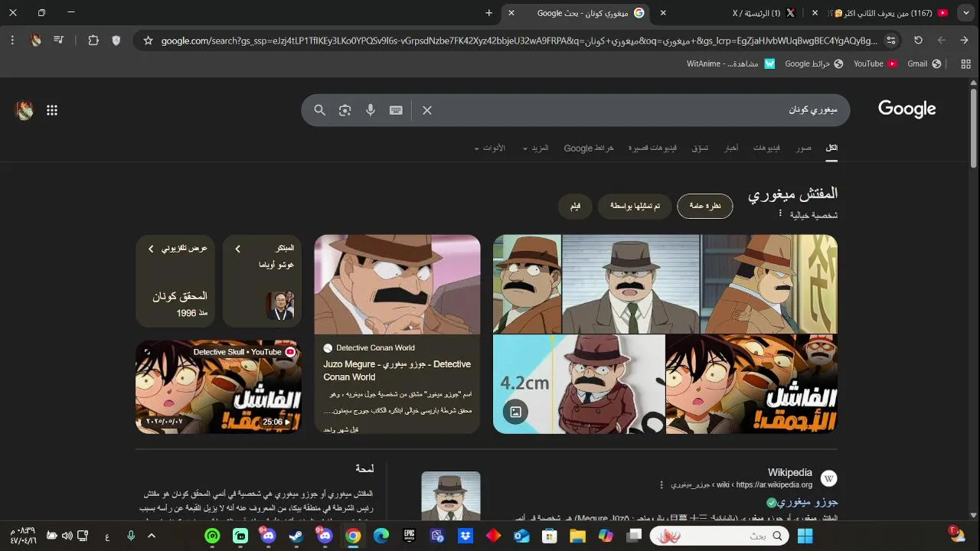Open the shield extension icon in Chrome toolbar

click(x=116, y=41)
